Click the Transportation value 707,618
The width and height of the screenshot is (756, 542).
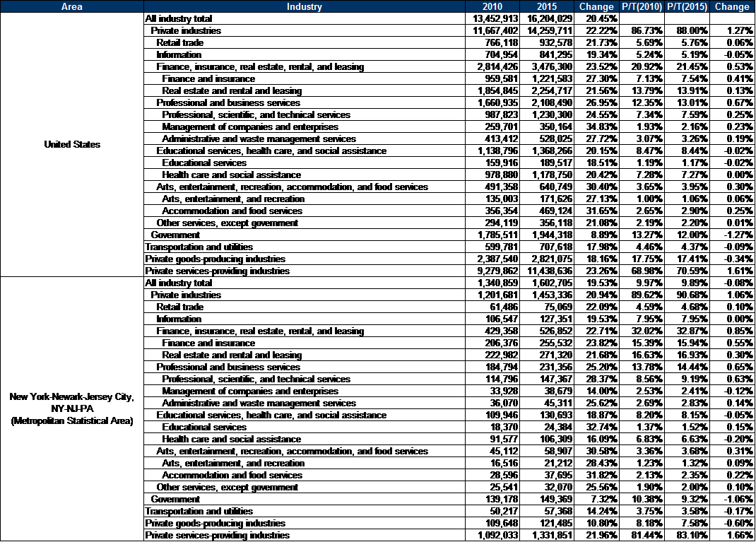547,247
